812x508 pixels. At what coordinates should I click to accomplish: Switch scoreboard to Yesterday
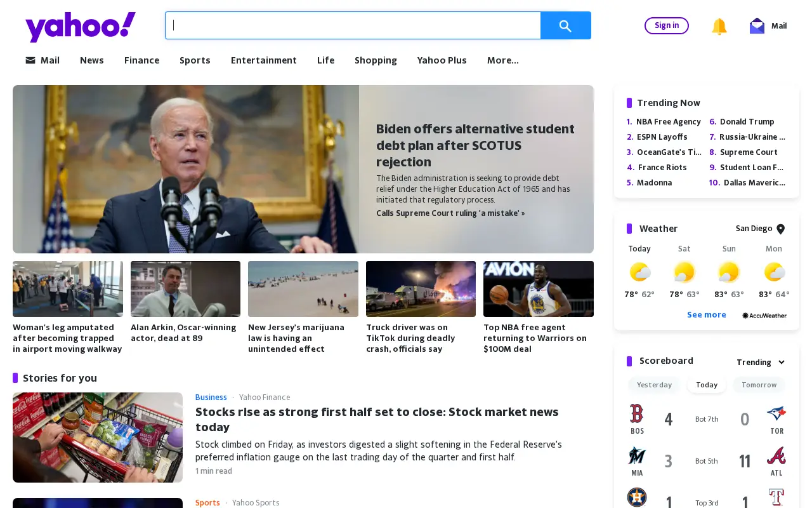tap(654, 385)
